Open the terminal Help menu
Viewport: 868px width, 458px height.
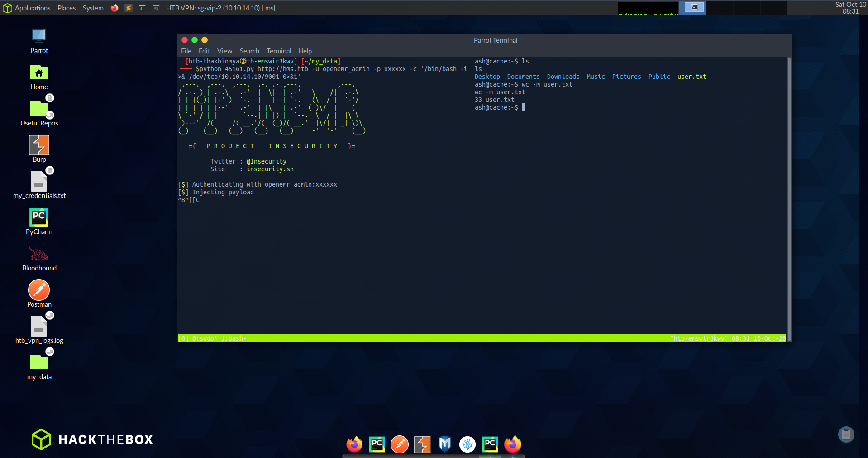click(x=305, y=51)
